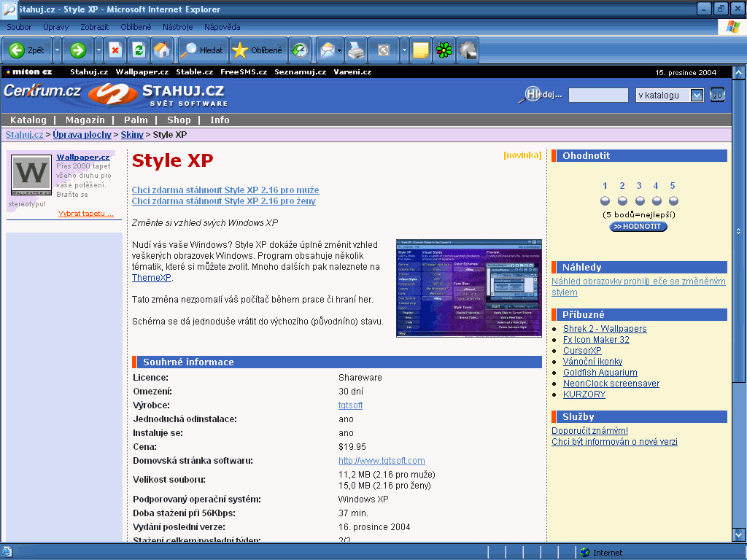
Task: Click the Hledej magnifier icon
Action: point(530,94)
